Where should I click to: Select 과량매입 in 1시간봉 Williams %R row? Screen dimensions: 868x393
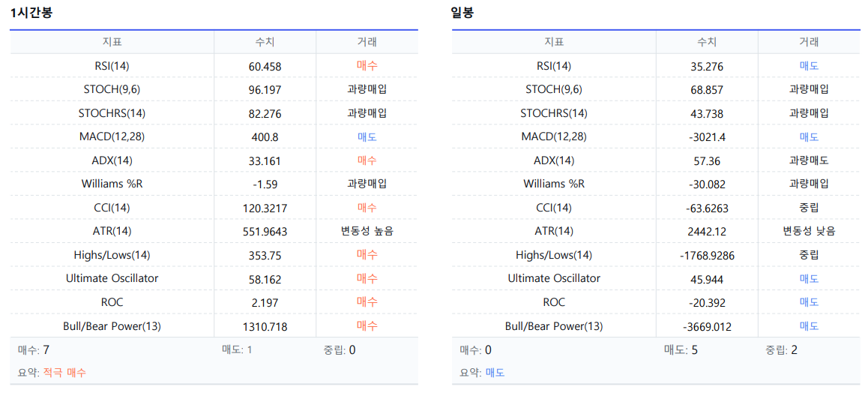click(367, 185)
